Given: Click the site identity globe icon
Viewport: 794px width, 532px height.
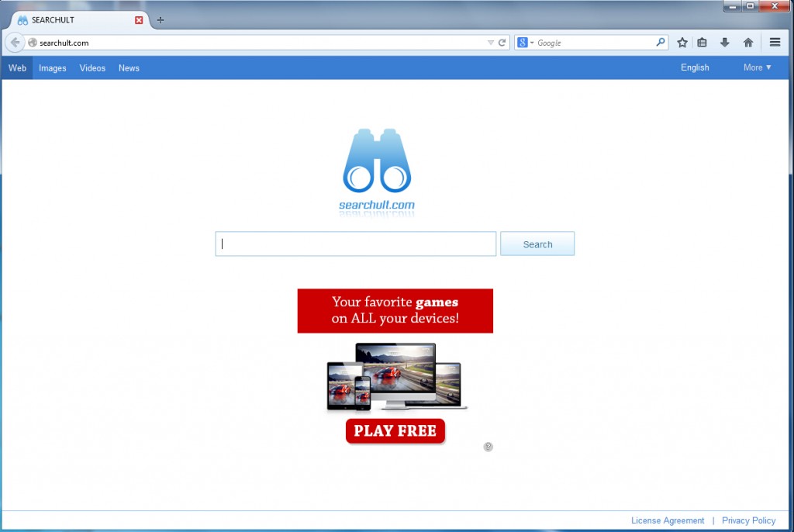Looking at the screenshot, I should (x=33, y=43).
